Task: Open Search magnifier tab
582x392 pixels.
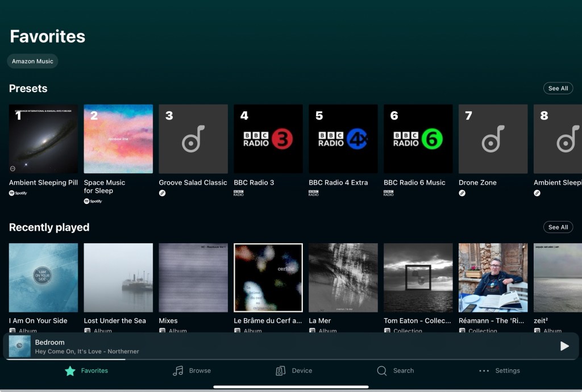Action: coord(395,370)
